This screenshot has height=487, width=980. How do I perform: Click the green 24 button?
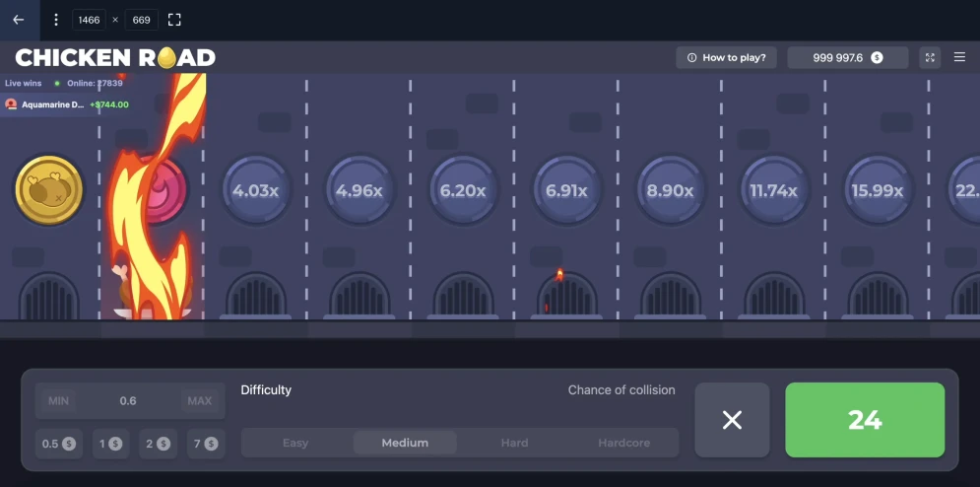pyautogui.click(x=865, y=420)
